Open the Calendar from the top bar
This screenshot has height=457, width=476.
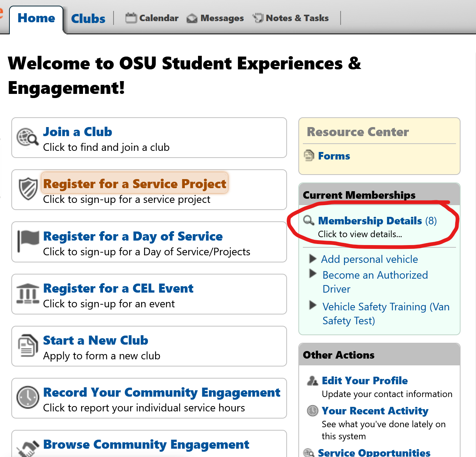pyautogui.click(x=152, y=18)
